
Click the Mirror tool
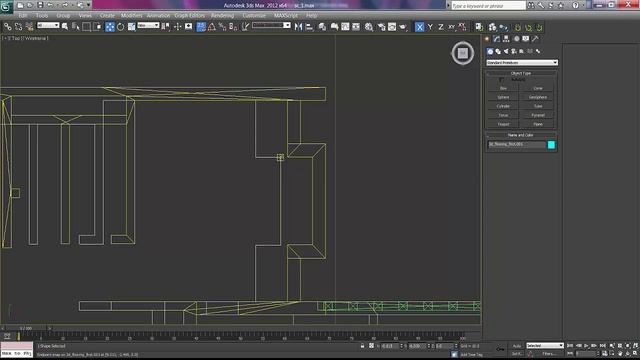[x=298, y=27]
